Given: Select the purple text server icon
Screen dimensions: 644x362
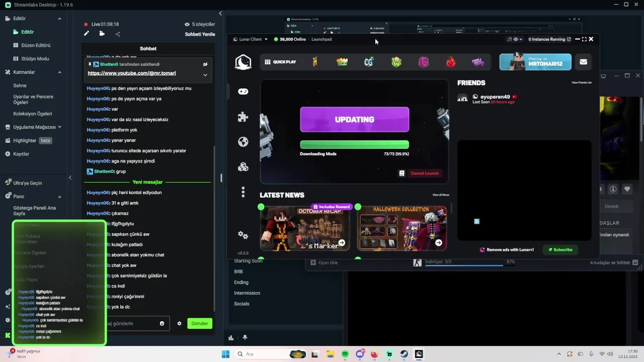Looking at the screenshot, I should tap(477, 62).
